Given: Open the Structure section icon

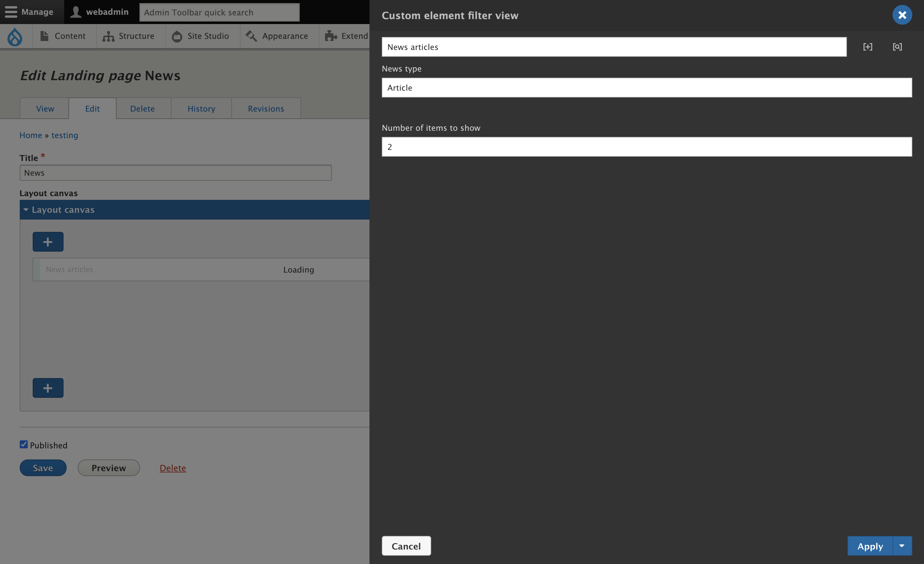Looking at the screenshot, I should [x=108, y=36].
